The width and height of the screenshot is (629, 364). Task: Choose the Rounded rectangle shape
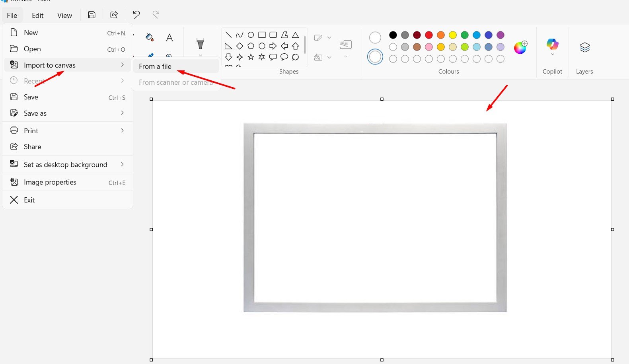[x=273, y=35]
